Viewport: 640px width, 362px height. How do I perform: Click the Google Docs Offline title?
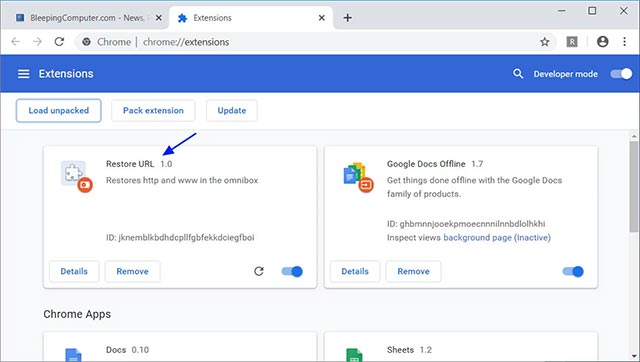tap(426, 164)
